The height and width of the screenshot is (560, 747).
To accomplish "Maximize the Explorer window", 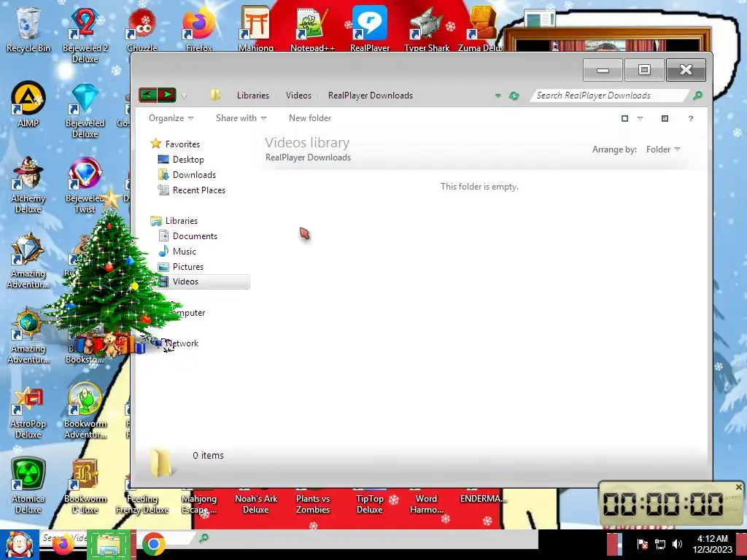I will point(644,70).
